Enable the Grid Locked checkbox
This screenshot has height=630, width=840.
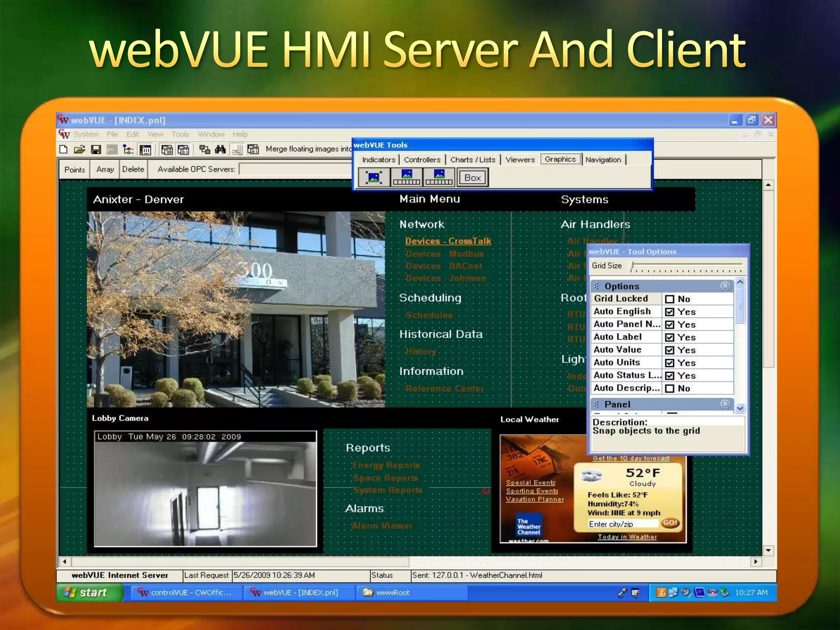669,299
